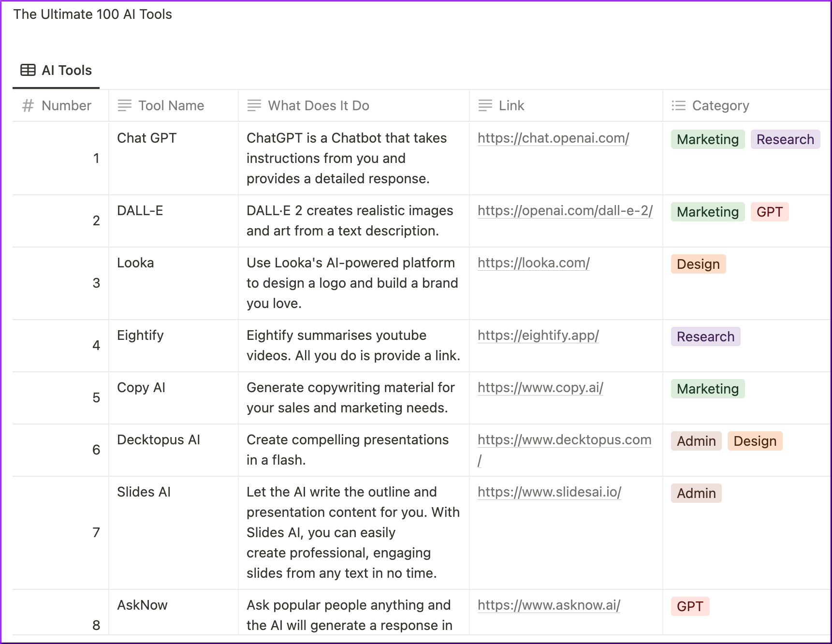This screenshot has height=644, width=832.
Task: Click the table icon beside AI Tools
Action: 28,70
